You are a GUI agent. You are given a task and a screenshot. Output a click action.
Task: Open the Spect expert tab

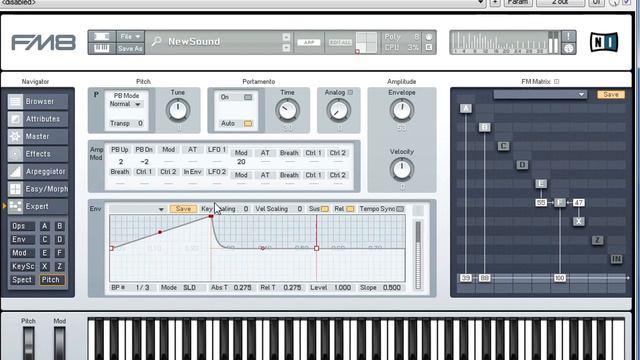22,280
